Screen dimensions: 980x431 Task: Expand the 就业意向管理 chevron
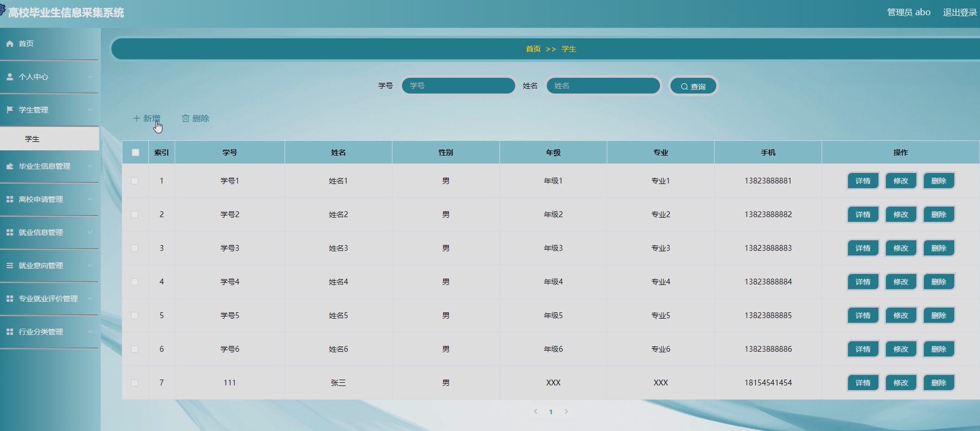pos(90,266)
